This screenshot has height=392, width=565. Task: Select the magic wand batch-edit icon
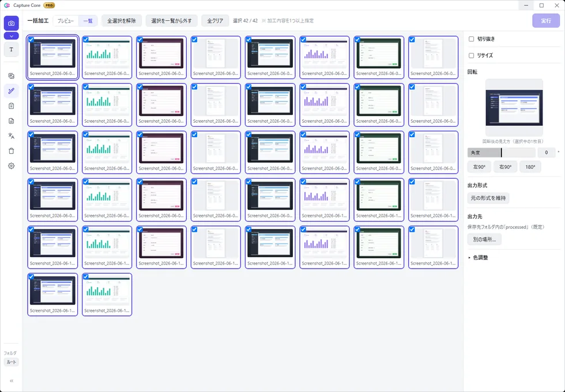[11, 91]
